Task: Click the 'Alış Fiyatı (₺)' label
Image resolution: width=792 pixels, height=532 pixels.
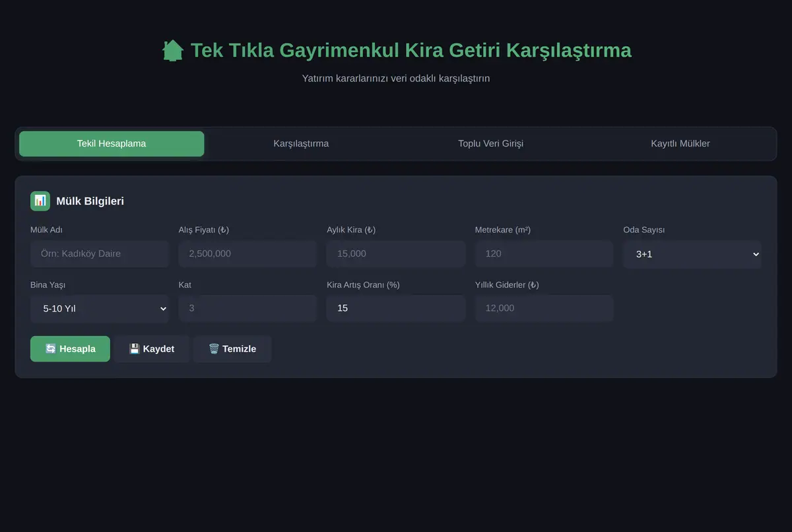Action: (204, 230)
